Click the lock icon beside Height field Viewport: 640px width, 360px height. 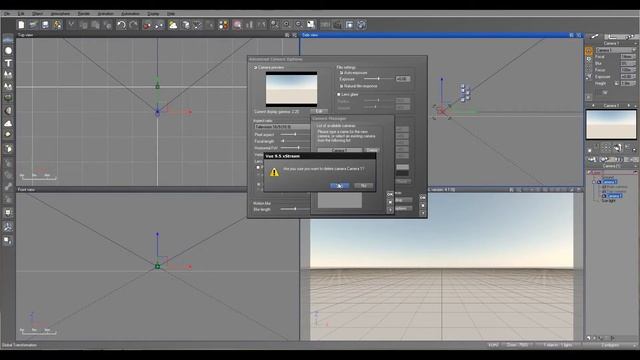(x=617, y=83)
